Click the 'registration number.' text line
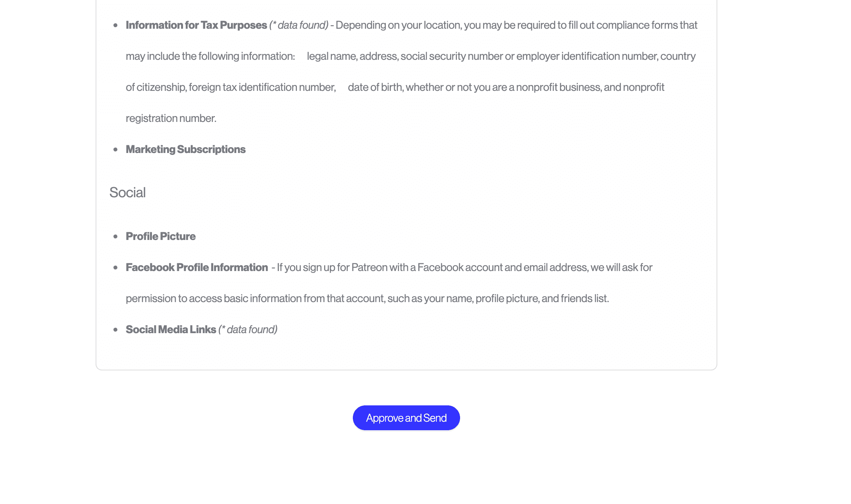Image resolution: width=851 pixels, height=504 pixels. pyautogui.click(x=171, y=118)
